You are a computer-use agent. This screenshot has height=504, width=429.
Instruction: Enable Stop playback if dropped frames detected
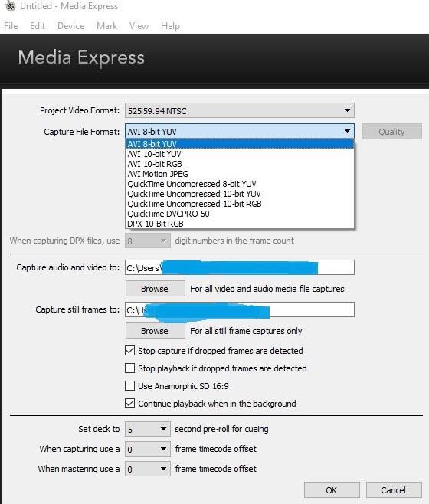pos(129,368)
